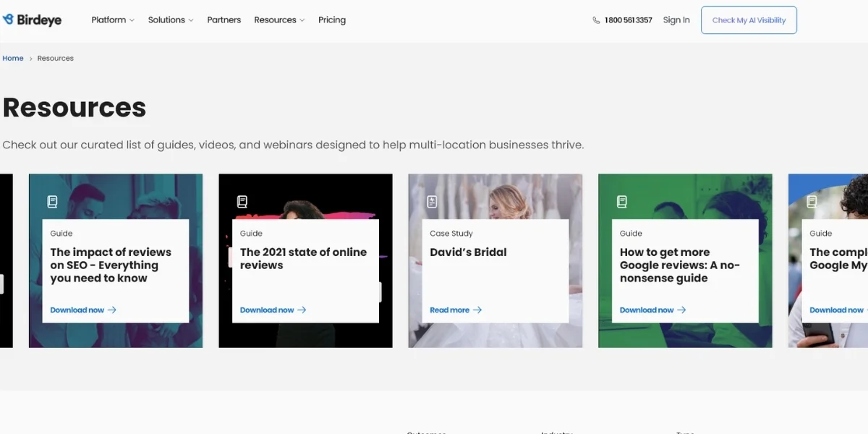The width and height of the screenshot is (868, 434).
Task: Go to Home breadcrumb
Action: 13,58
